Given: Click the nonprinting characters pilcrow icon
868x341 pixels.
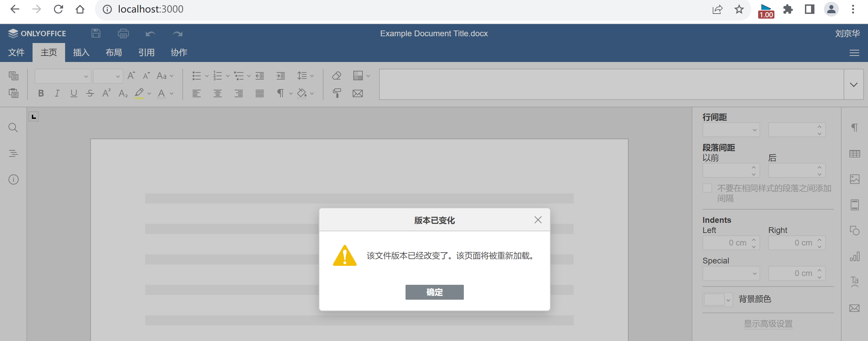Looking at the screenshot, I should [280, 93].
